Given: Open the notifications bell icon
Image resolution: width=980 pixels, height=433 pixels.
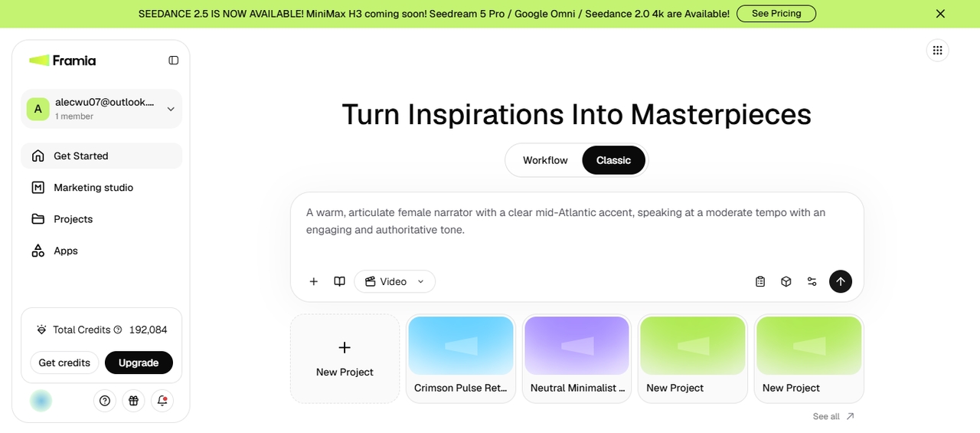Looking at the screenshot, I should (x=162, y=400).
